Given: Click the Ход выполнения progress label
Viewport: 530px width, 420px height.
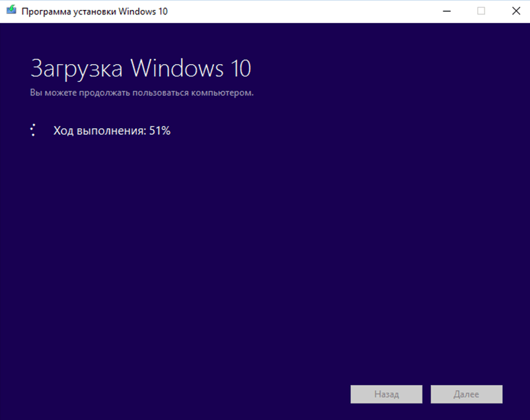Looking at the screenshot, I should coord(99,131).
